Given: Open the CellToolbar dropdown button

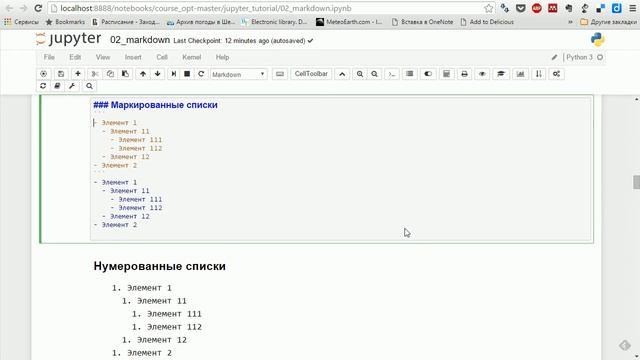Looking at the screenshot, I should pos(311,74).
